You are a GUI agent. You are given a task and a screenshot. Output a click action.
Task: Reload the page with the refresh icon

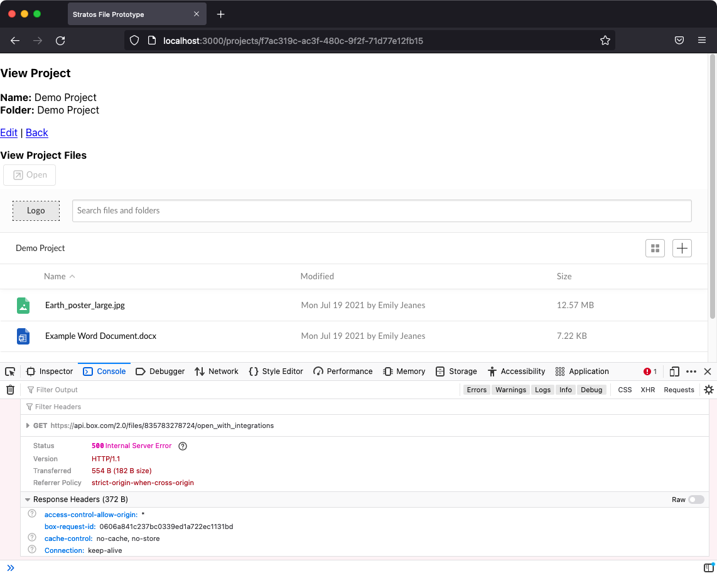(60, 41)
